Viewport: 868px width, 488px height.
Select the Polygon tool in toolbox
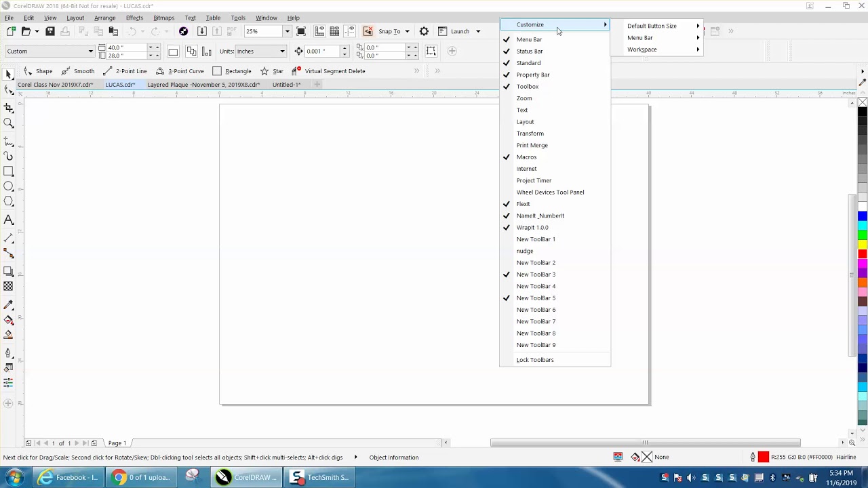[8, 201]
